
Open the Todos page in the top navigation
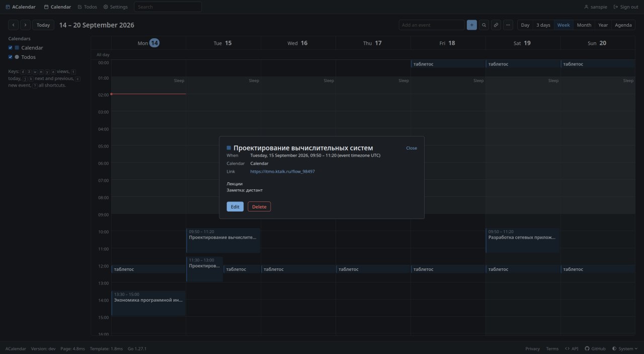[x=87, y=7]
